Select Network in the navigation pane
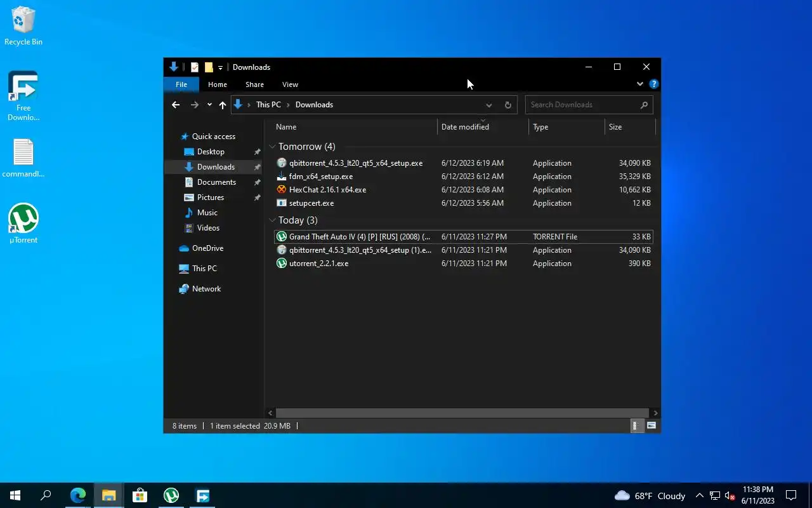 click(x=206, y=289)
